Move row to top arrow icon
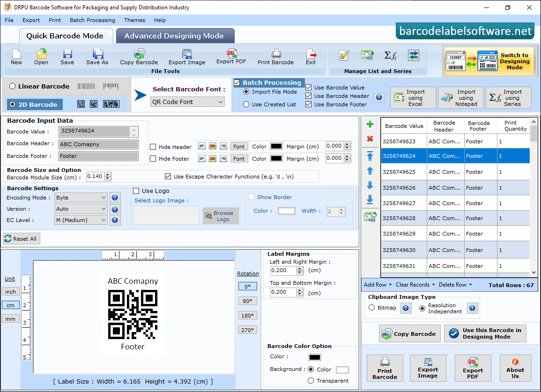541x392 pixels. click(370, 156)
